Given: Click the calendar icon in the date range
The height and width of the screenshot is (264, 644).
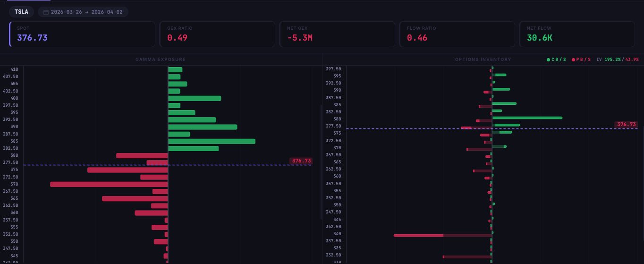Looking at the screenshot, I should pyautogui.click(x=46, y=12).
